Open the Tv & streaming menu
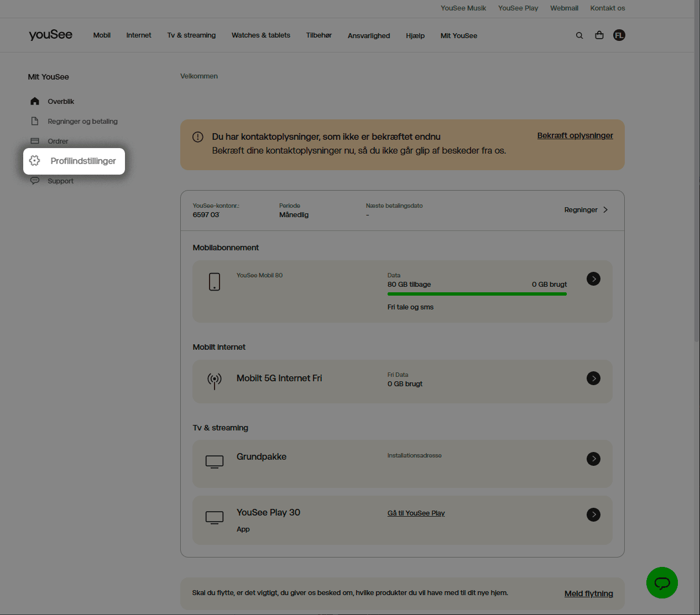The width and height of the screenshot is (700, 615). [x=191, y=35]
